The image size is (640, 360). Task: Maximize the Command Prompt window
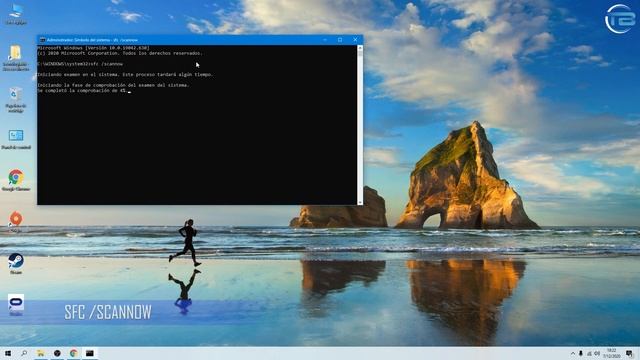click(340, 40)
